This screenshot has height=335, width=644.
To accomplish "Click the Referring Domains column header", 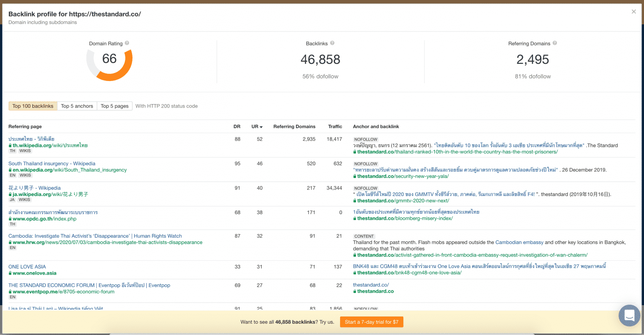I will 294,126.
